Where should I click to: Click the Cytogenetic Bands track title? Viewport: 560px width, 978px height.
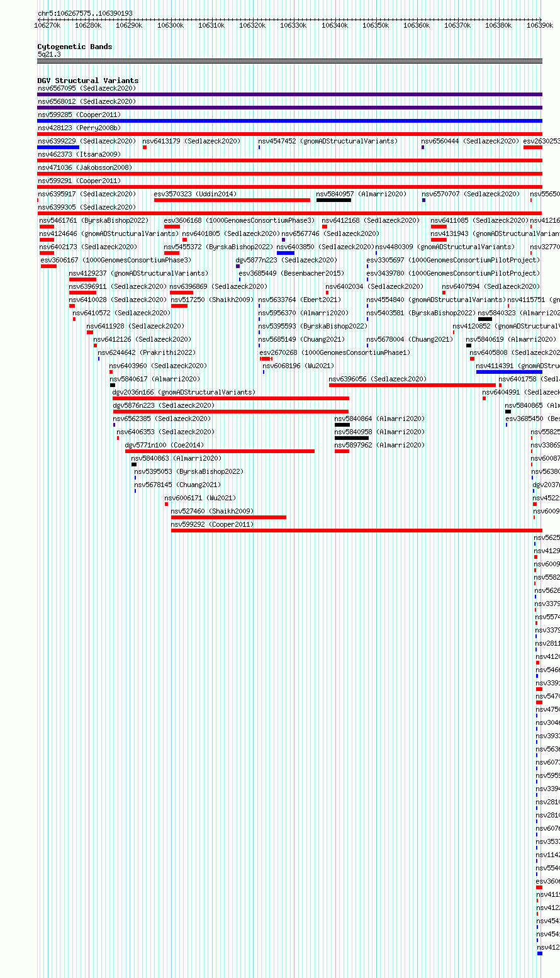(x=75, y=47)
